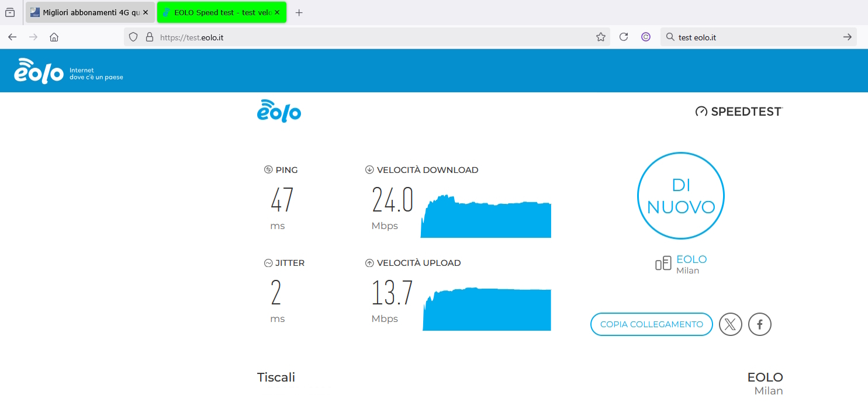Close the Migliori abbonamenti 4G tab
868x402 pixels.
(146, 12)
